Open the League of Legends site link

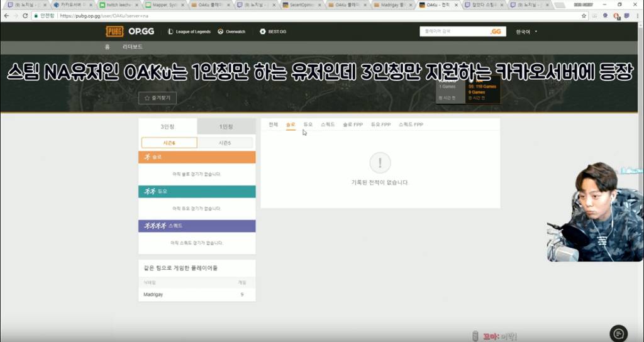pyautogui.click(x=189, y=31)
